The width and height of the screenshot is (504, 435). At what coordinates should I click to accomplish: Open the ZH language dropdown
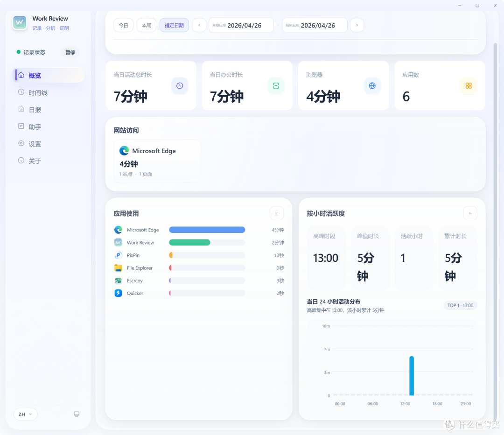point(25,414)
